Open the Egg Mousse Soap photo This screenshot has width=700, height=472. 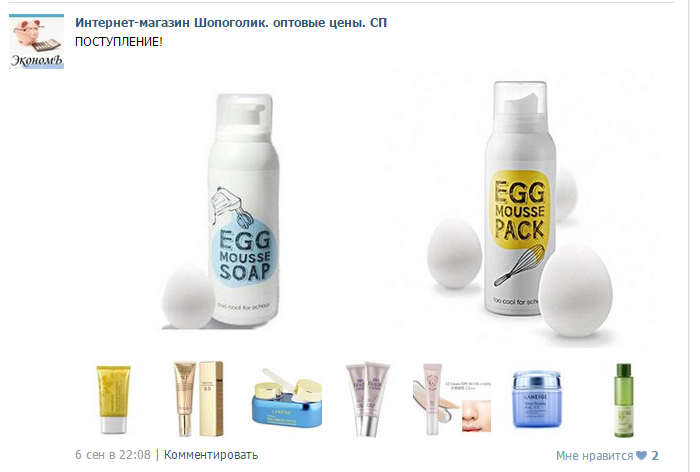pyautogui.click(x=222, y=211)
